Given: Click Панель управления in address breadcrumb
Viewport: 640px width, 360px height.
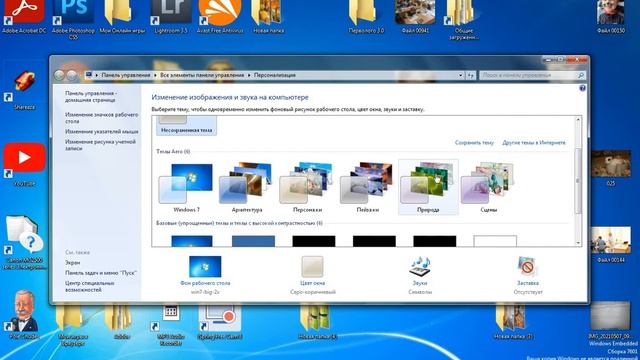Looking at the screenshot, I should pos(126,75).
